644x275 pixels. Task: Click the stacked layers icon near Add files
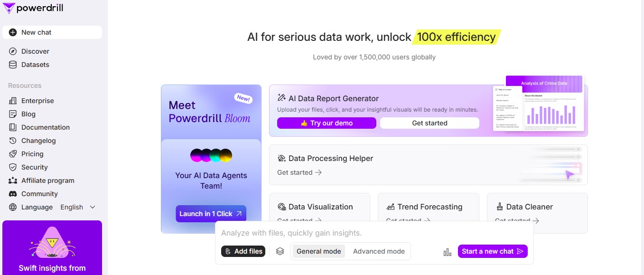coord(280,251)
